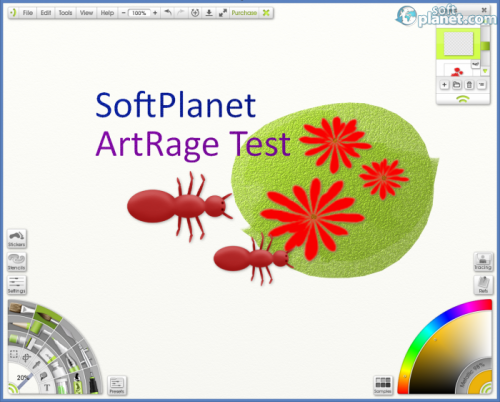Open the Refs pod
The width and height of the screenshot is (500, 402).
[483, 285]
